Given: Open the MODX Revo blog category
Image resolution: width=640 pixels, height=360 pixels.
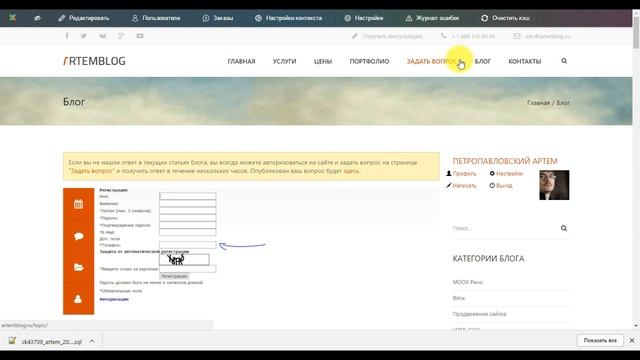Looking at the screenshot, I should (x=468, y=282).
